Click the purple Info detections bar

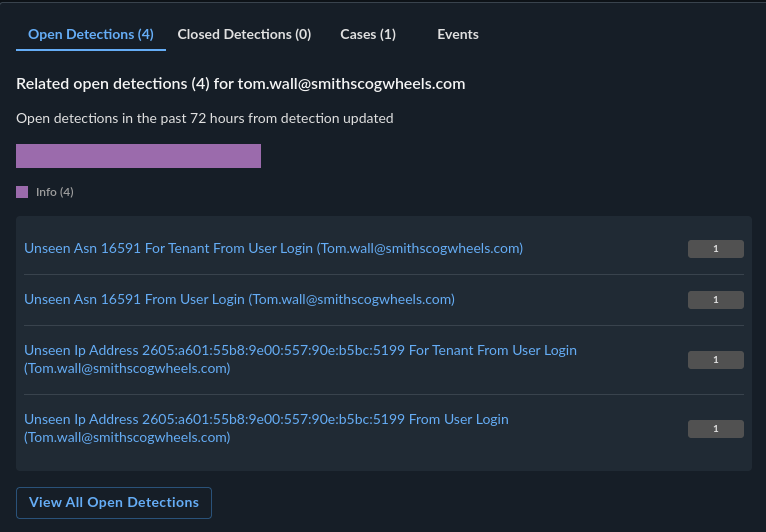point(138,156)
